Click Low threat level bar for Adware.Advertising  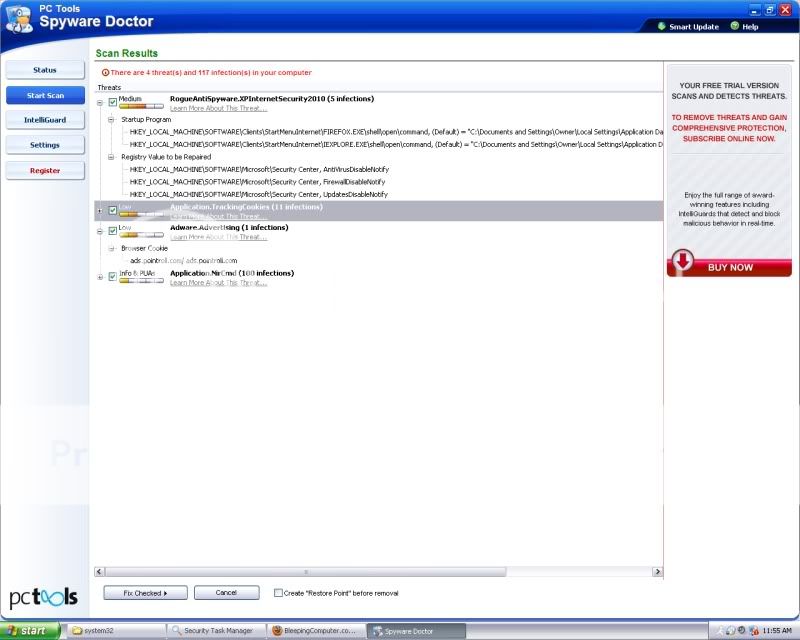(x=141, y=235)
